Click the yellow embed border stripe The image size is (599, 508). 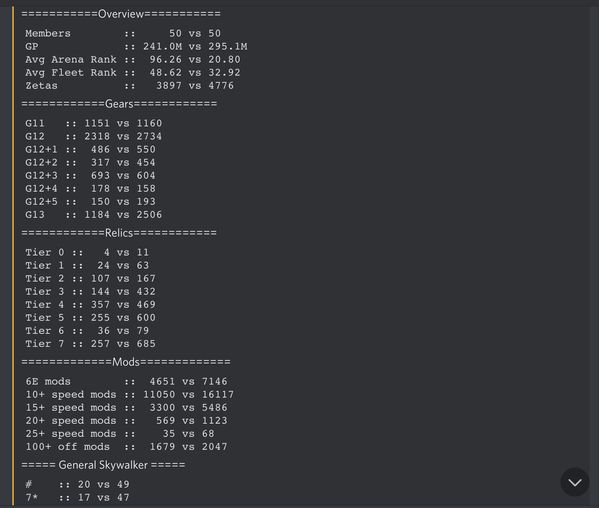(13, 255)
